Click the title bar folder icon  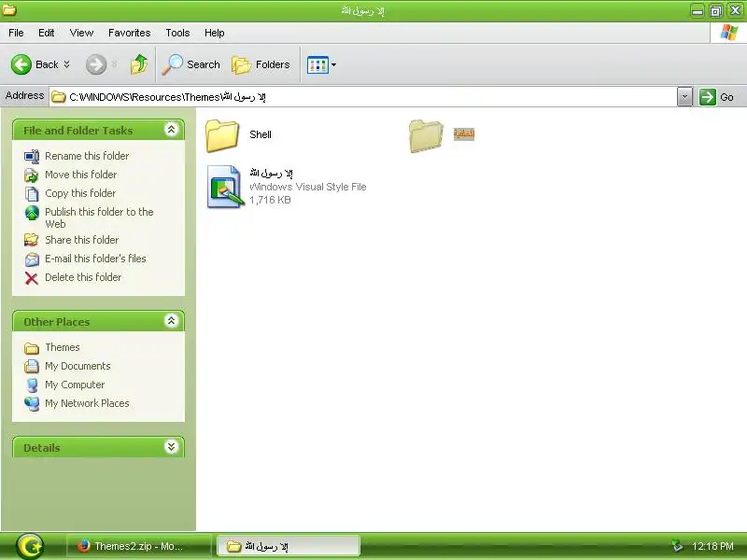9,9
